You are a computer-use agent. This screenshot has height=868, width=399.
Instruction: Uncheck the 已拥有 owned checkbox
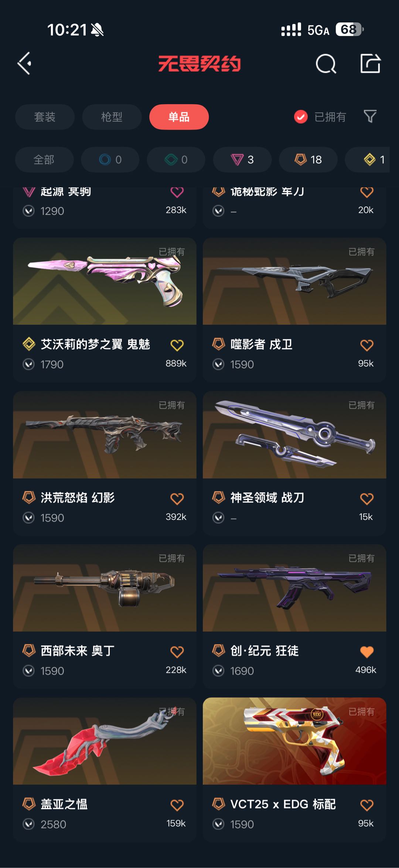(301, 117)
